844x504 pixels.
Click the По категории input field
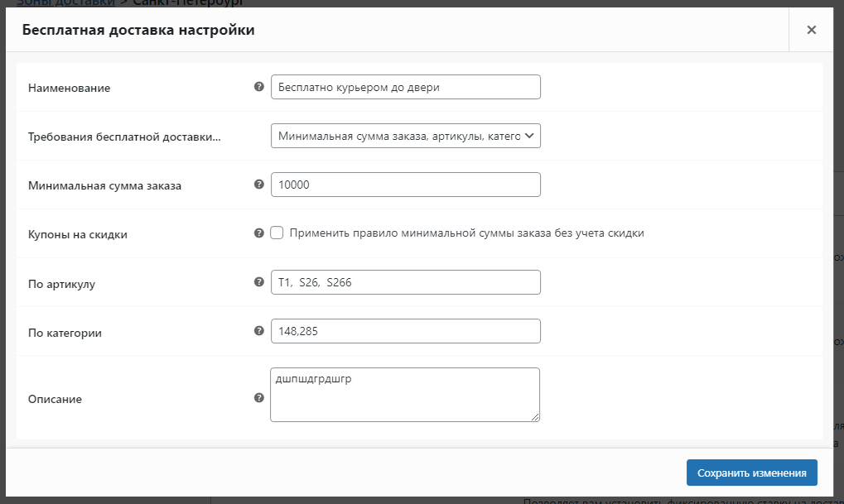click(405, 331)
